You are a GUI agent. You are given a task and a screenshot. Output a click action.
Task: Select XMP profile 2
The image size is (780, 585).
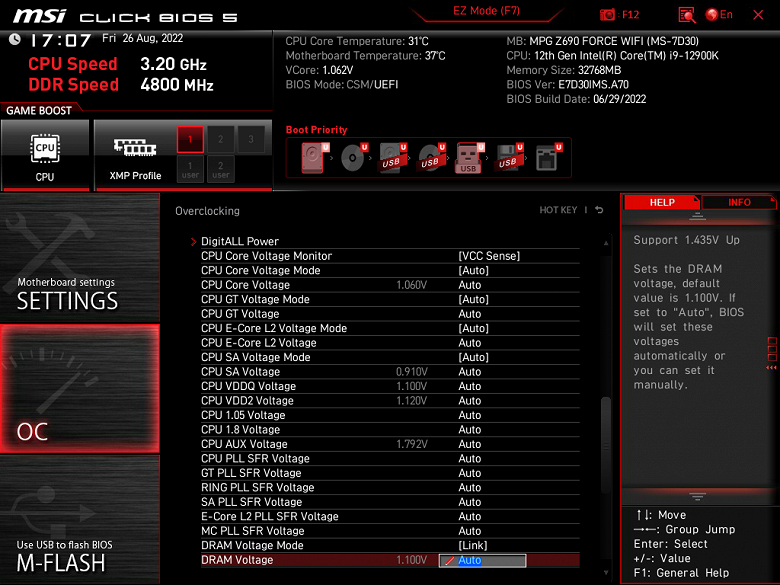[x=220, y=139]
